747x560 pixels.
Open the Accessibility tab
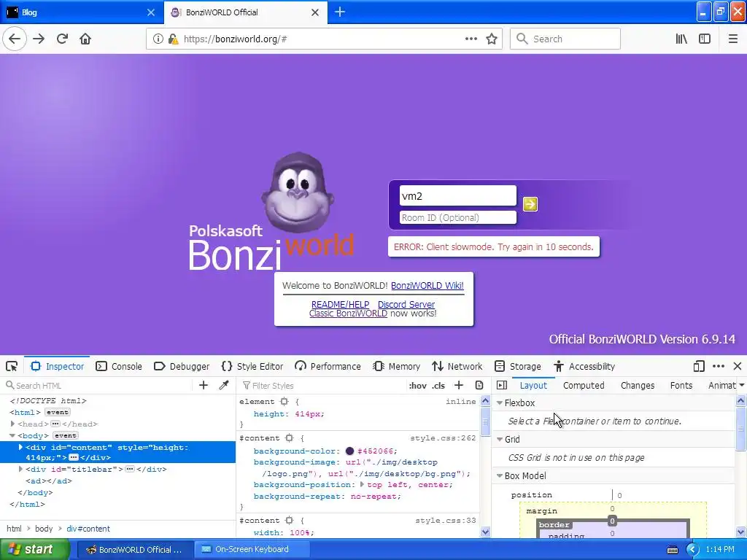[584, 366]
